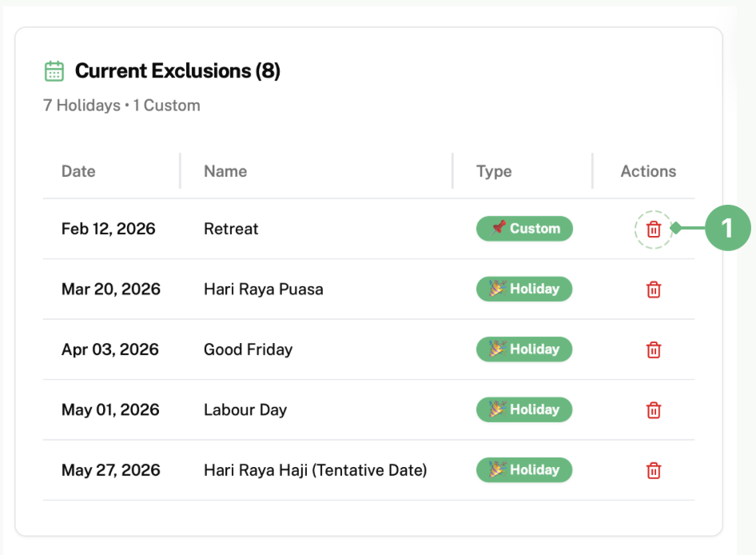This screenshot has height=555, width=756.
Task: Click trash icon for Hari Raya Haji
Action: point(654,470)
